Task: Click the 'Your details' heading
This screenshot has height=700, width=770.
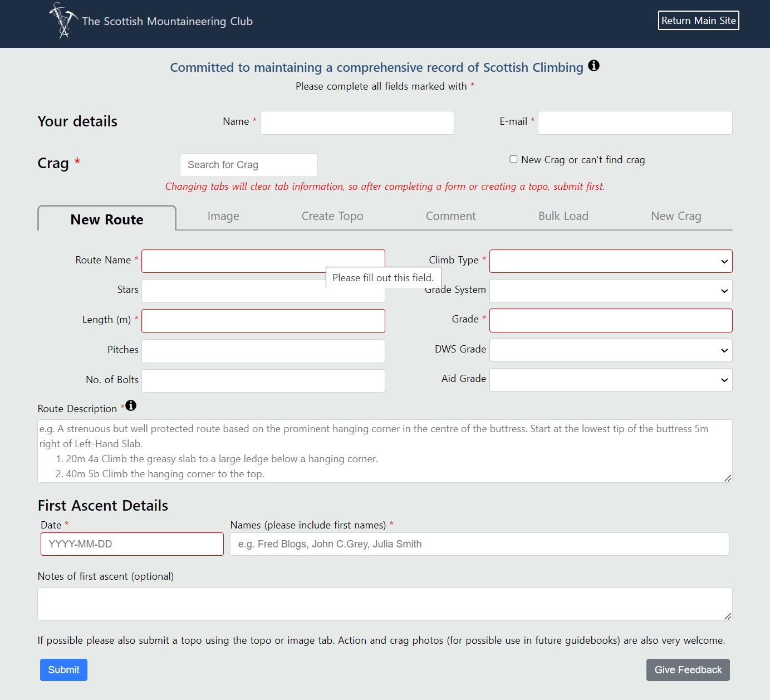Action: (x=77, y=121)
